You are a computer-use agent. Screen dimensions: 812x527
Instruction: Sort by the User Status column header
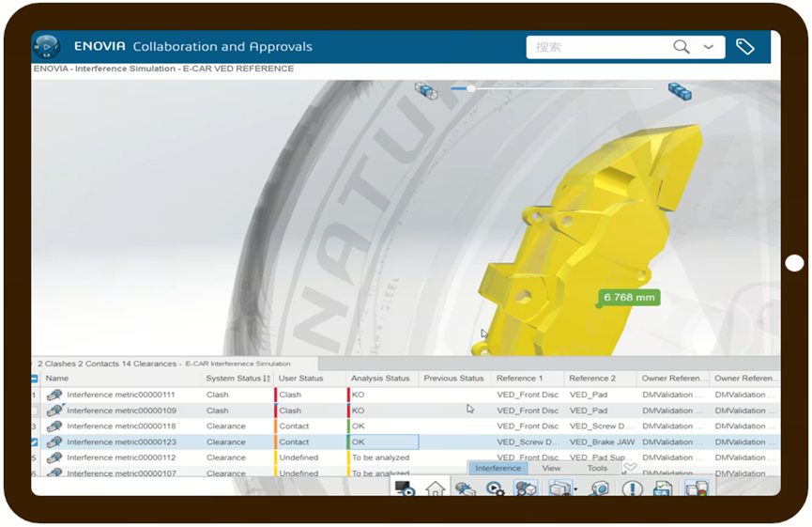[301, 379]
